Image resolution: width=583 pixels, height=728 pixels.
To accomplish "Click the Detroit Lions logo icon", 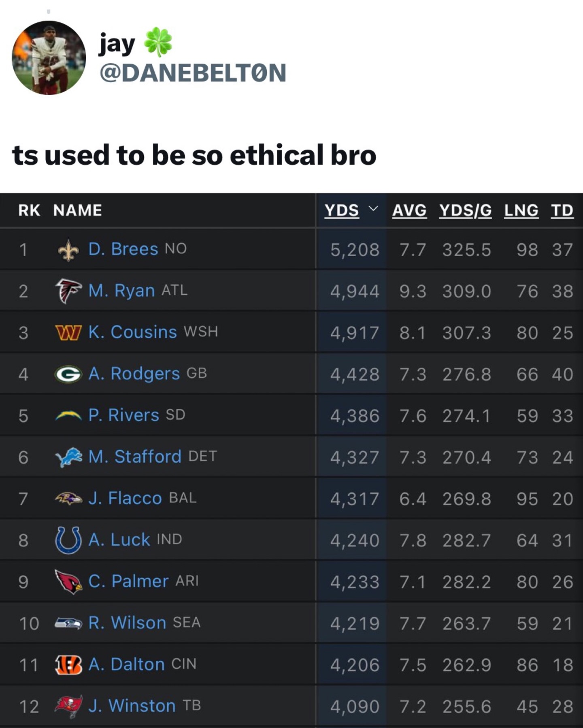I will (68, 457).
